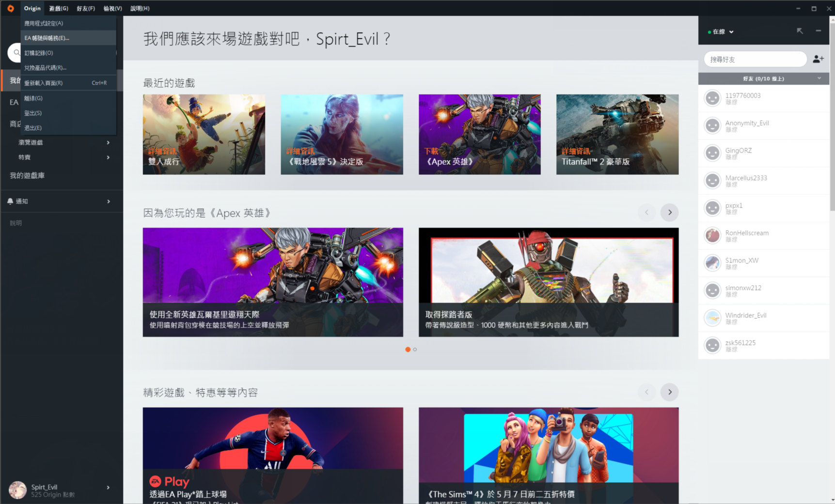Viewport: 835px width, 504px height.
Task: Select the first carousel page dot
Action: pos(408,349)
